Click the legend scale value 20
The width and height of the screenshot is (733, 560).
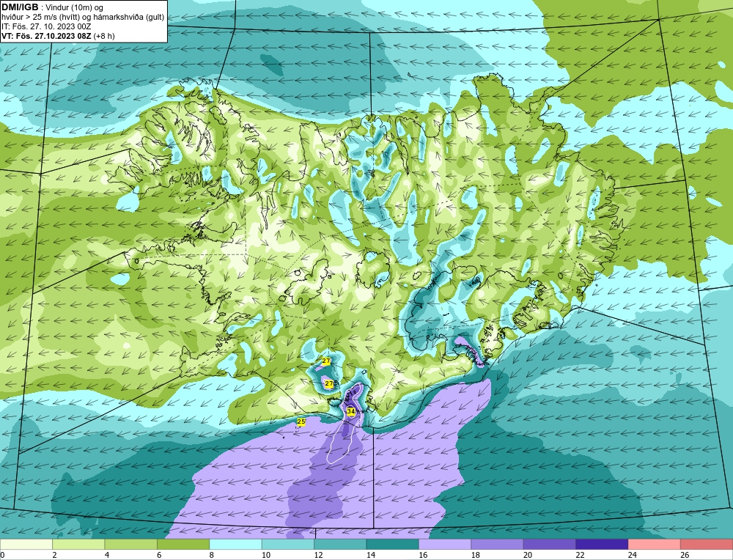(528, 555)
